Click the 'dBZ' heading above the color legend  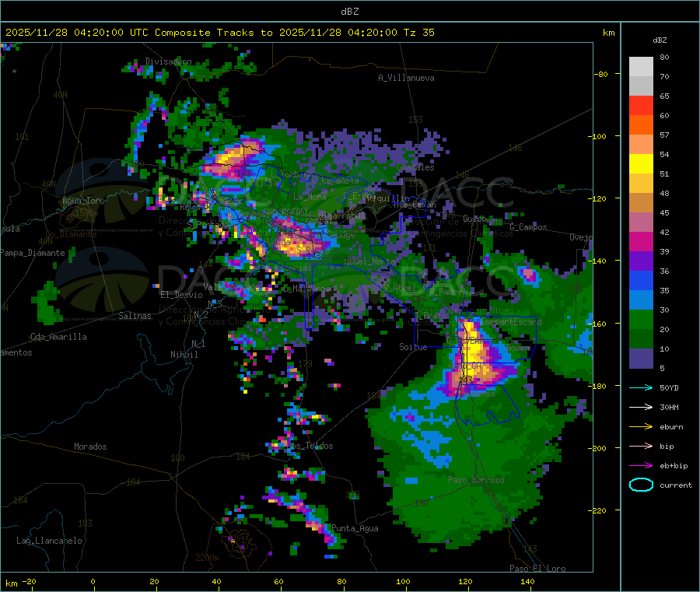(660, 40)
